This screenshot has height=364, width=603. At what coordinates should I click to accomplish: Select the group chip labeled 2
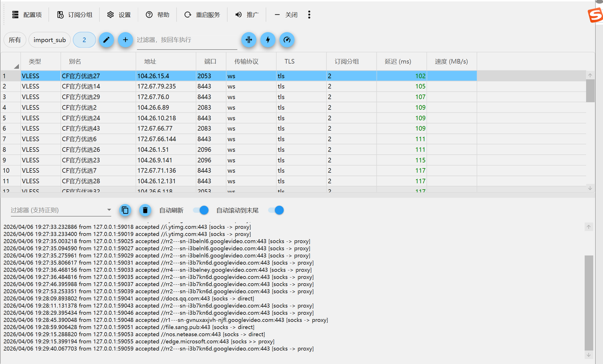(x=84, y=40)
